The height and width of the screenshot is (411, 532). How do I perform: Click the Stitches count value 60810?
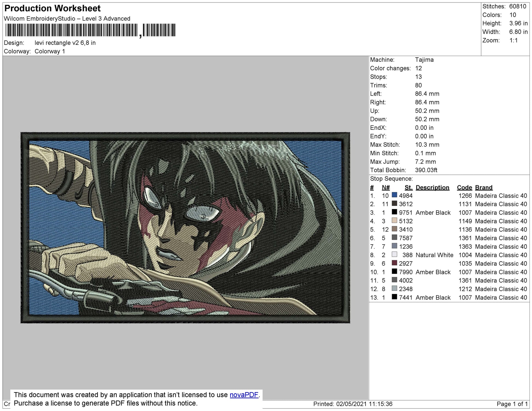(518, 6)
